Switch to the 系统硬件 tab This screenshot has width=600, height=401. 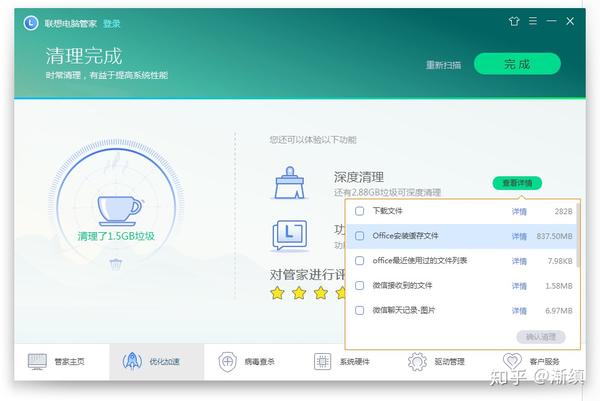click(x=347, y=362)
